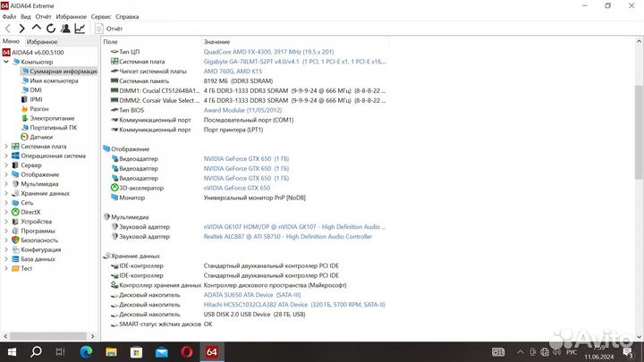Click the Значение column header
Screen dimensions: 644x362
[216, 42]
